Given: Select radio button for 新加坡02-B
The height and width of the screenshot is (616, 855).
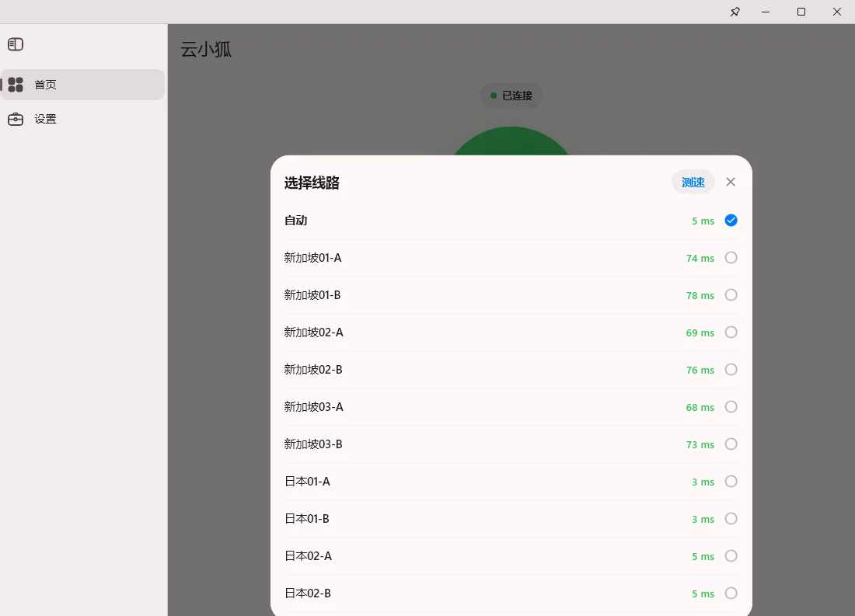Looking at the screenshot, I should (731, 370).
